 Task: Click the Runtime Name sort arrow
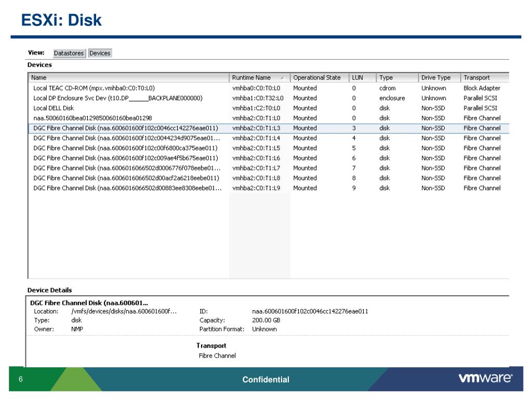pos(282,78)
